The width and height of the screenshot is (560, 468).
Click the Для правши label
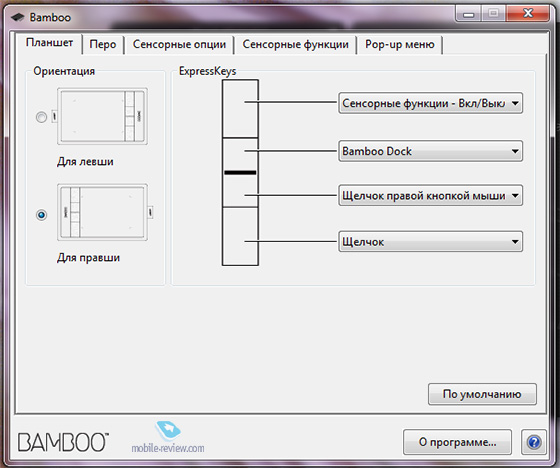click(88, 258)
